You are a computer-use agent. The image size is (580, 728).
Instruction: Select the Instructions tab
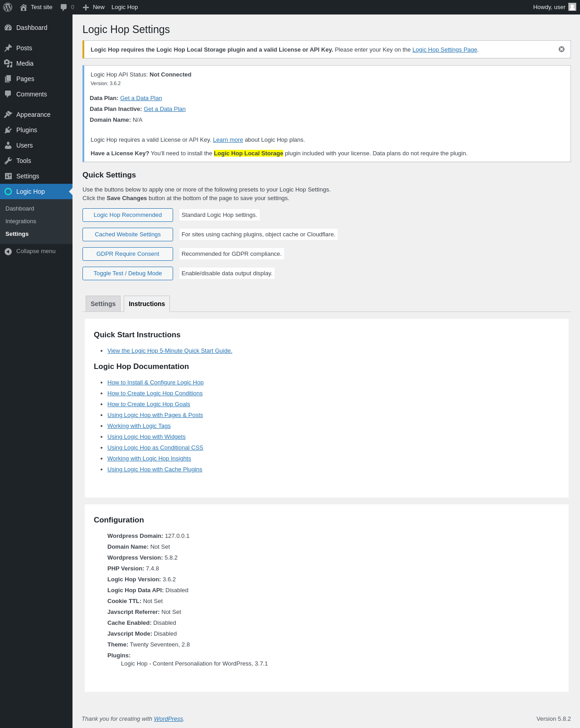[147, 304]
